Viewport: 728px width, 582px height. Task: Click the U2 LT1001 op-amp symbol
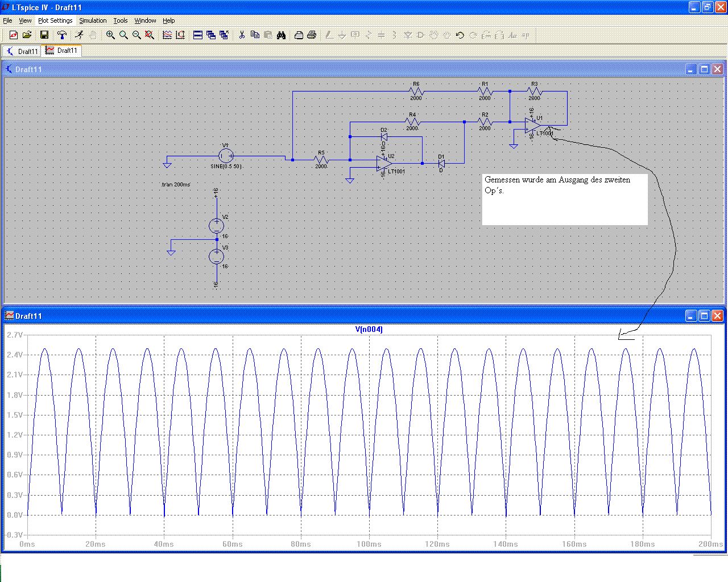(384, 164)
